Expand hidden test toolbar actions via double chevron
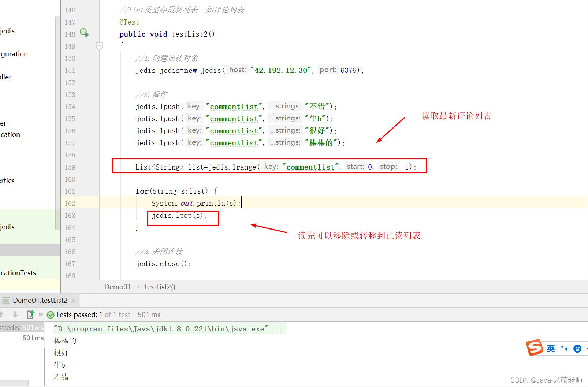Screen dimensions: 588x387 41,314
